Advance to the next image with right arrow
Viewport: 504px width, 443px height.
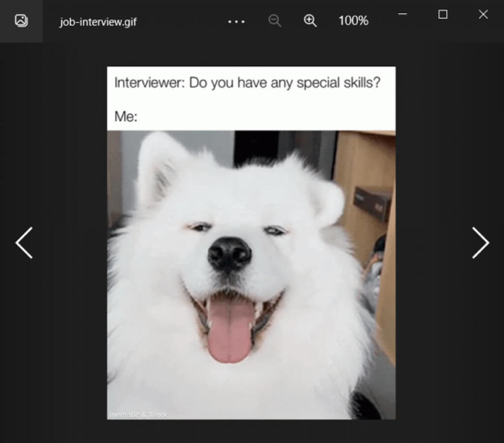(x=480, y=243)
